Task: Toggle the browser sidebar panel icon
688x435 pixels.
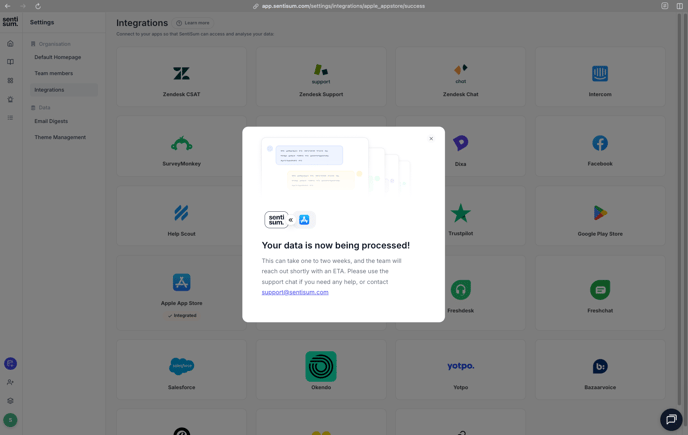Action: 680,6
